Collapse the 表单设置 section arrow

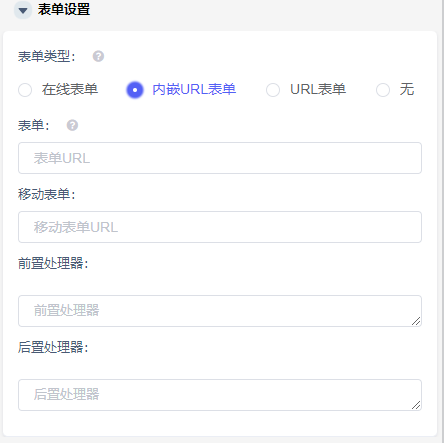pyautogui.click(x=23, y=10)
